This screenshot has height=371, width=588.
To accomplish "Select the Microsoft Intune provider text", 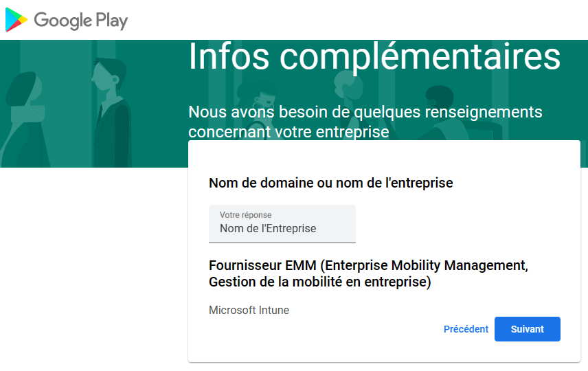I will click(x=249, y=311).
